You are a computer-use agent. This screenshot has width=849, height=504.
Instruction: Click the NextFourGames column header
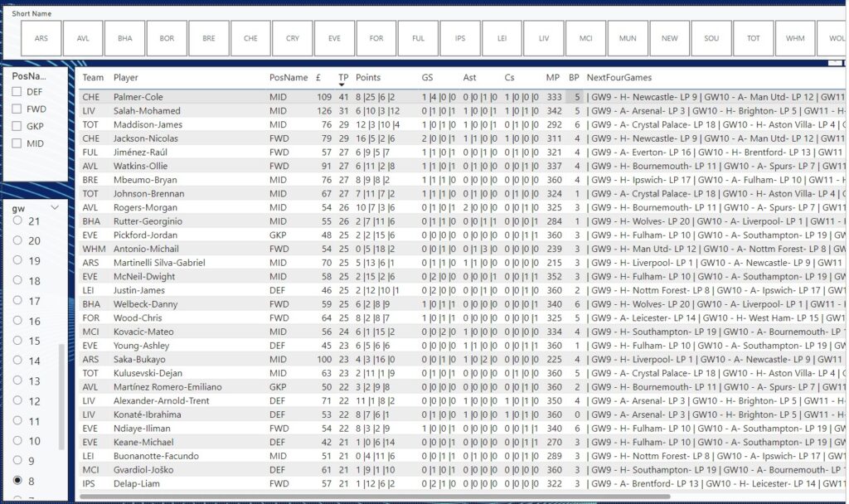click(x=619, y=77)
